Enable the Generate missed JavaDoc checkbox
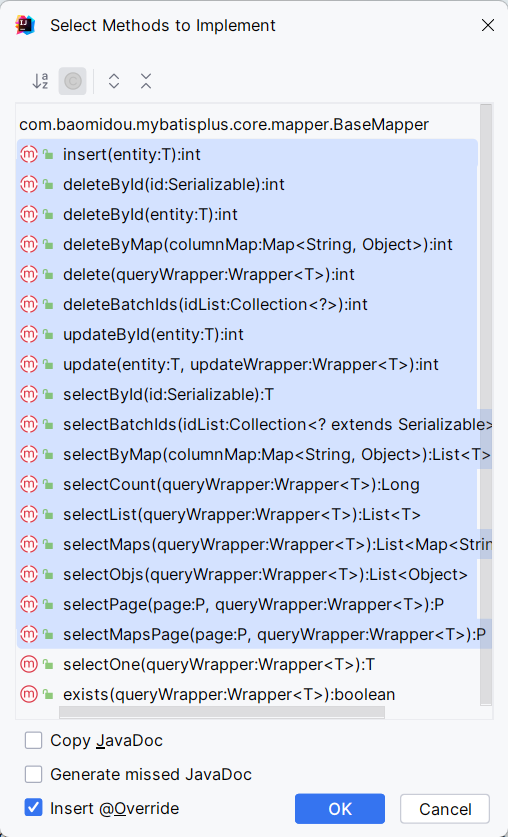 point(33,774)
